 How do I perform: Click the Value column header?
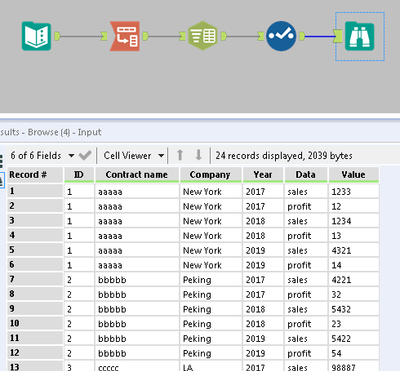[354, 175]
